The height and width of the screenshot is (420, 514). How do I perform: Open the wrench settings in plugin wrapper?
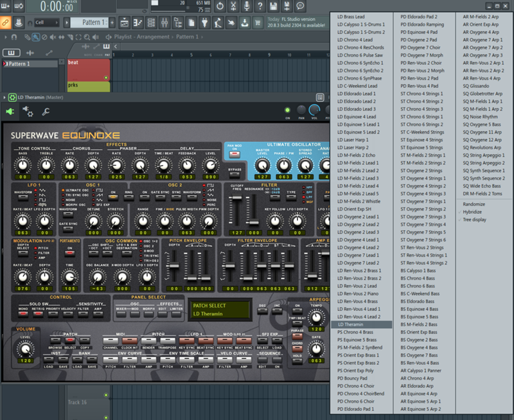point(46,112)
